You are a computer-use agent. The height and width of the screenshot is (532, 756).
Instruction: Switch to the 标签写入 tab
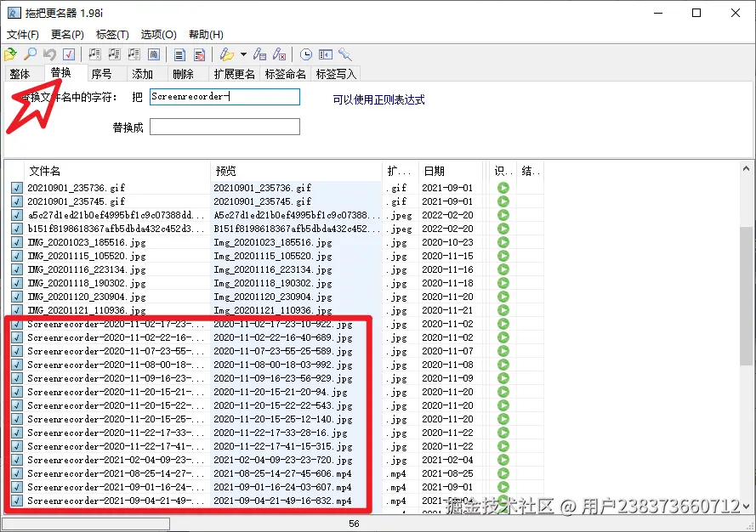click(336, 74)
